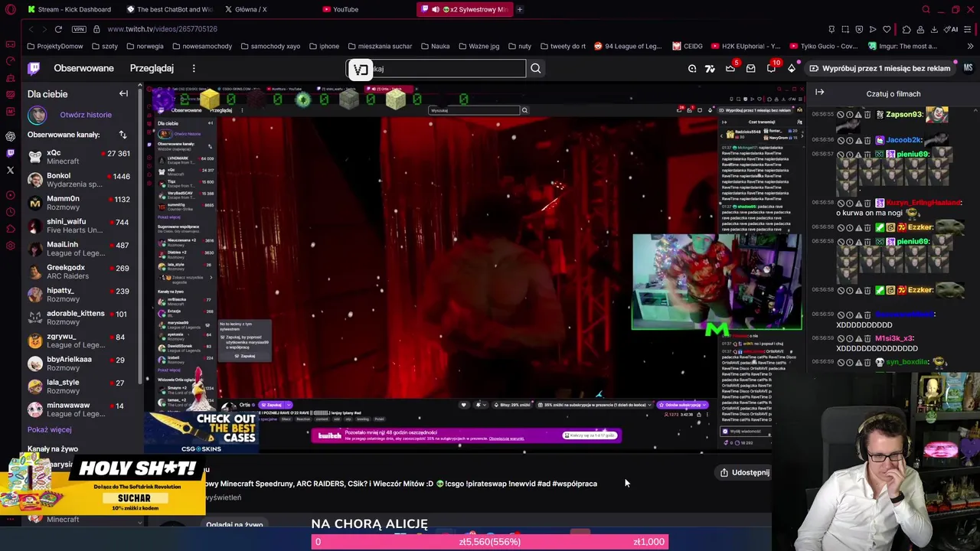Sort the followed channels list
This screenshot has width=980, height=551.
pos(122,135)
